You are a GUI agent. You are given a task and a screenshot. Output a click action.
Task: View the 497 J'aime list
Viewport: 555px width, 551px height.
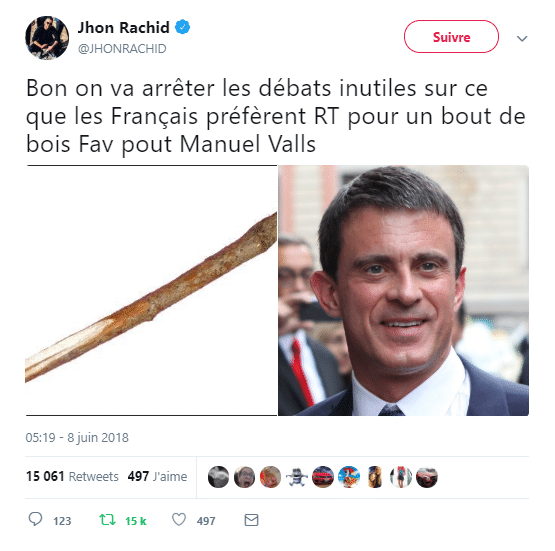pos(157,476)
